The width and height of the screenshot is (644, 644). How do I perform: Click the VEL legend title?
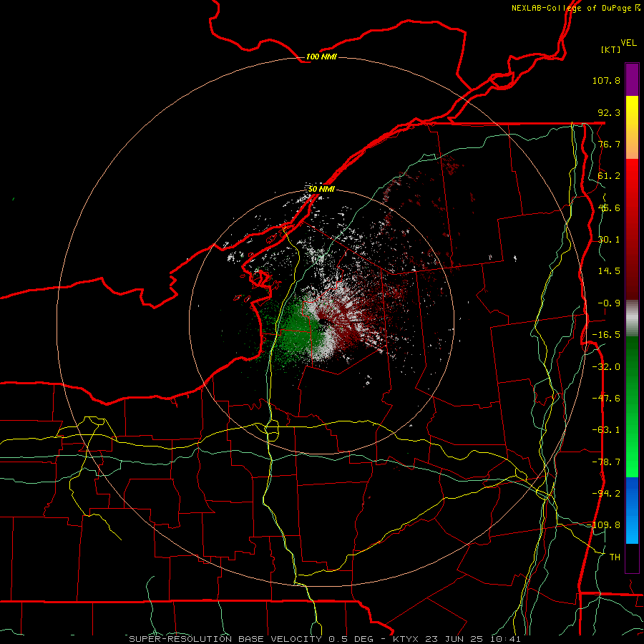click(x=629, y=43)
